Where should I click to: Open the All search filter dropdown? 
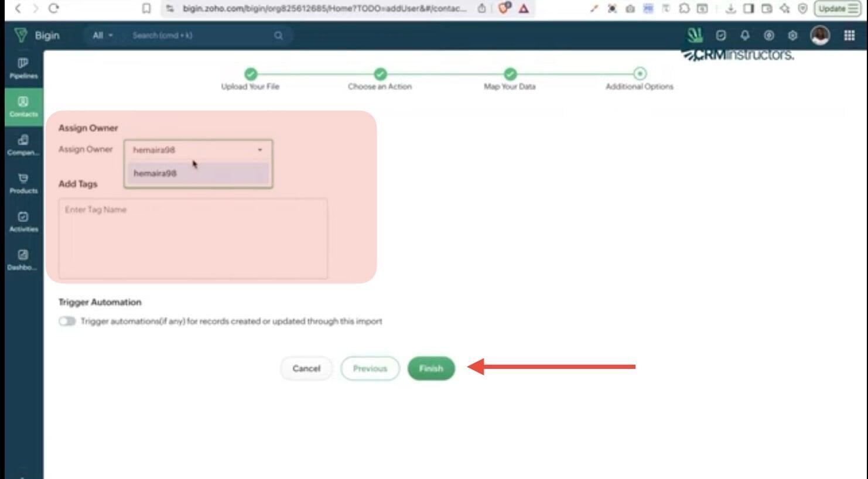(102, 36)
